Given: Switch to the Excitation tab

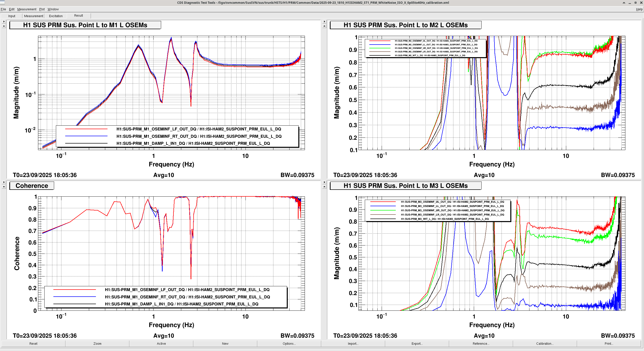Looking at the screenshot, I should tap(56, 16).
